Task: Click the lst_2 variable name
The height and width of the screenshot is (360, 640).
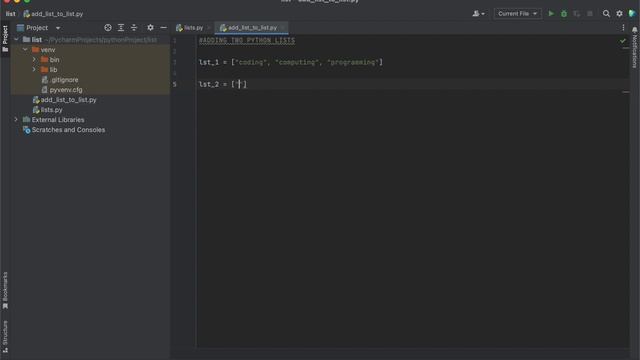Action: pyautogui.click(x=209, y=84)
